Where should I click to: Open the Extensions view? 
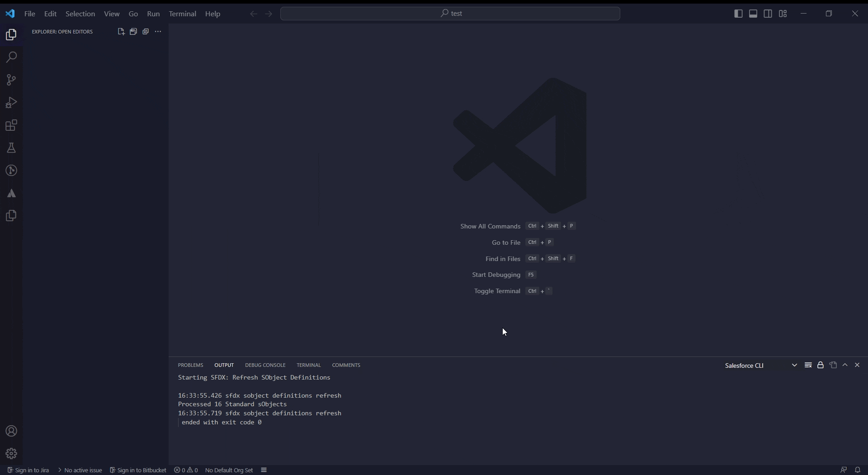point(11,125)
